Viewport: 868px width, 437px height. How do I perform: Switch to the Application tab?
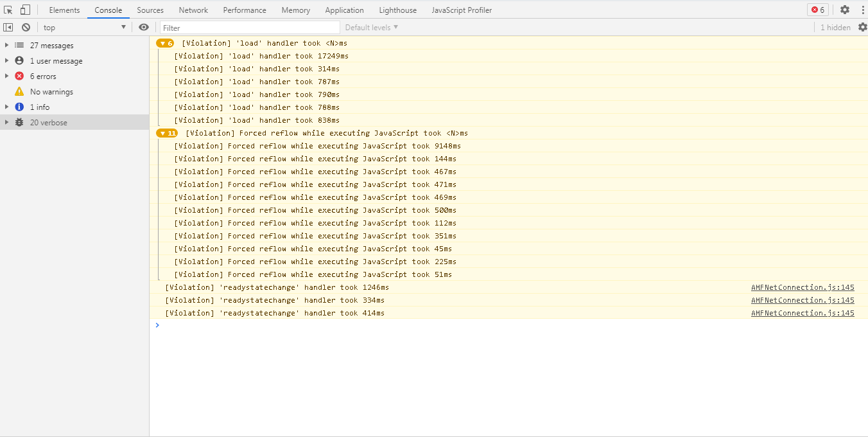click(x=345, y=10)
